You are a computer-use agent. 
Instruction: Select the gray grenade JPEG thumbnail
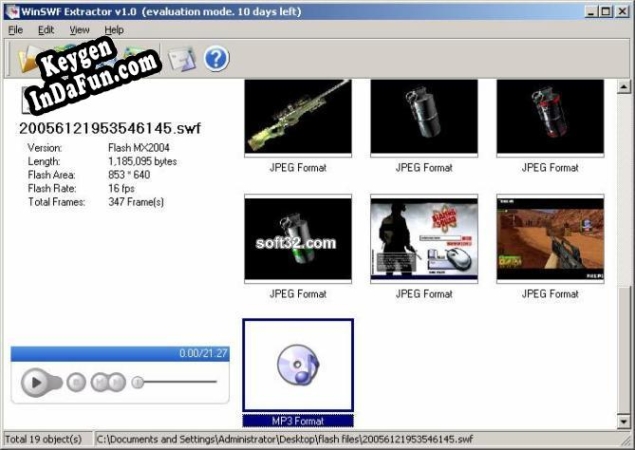(x=424, y=117)
